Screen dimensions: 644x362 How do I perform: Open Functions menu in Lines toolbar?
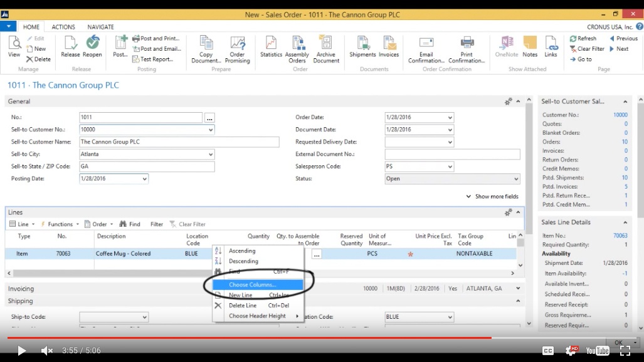point(60,224)
